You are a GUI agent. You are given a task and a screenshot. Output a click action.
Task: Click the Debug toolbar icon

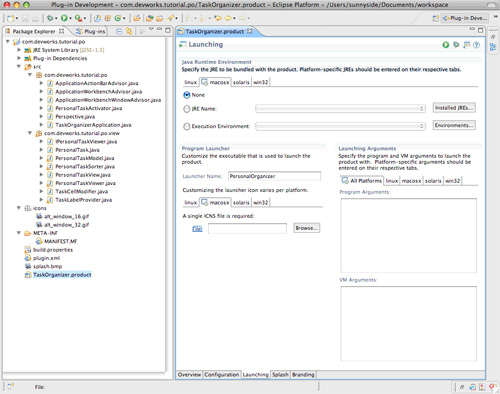tap(50, 18)
